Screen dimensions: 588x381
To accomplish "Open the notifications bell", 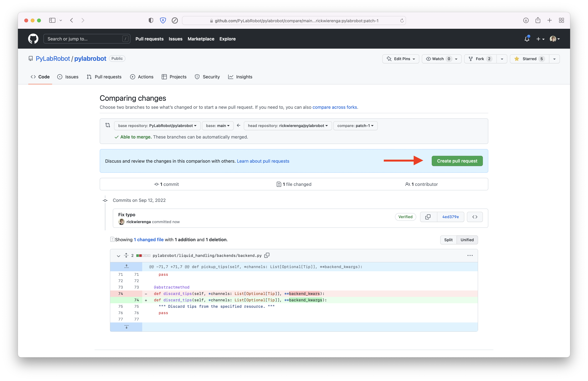I will (x=527, y=39).
